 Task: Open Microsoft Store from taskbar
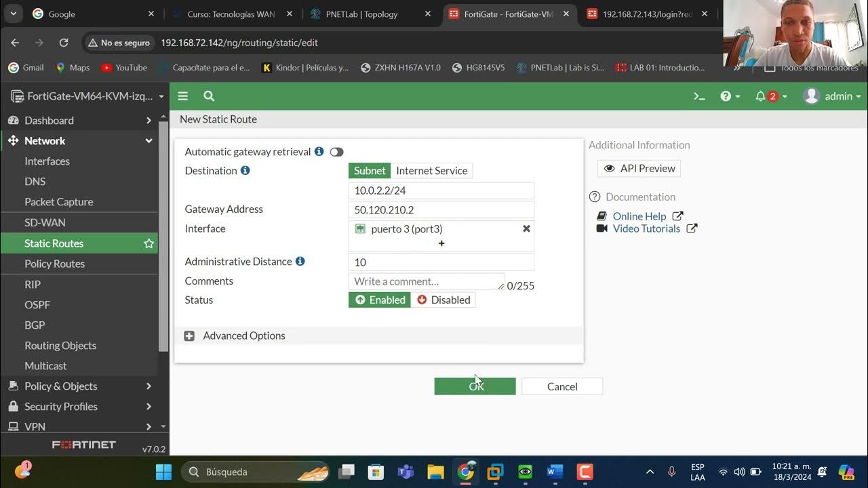376,472
